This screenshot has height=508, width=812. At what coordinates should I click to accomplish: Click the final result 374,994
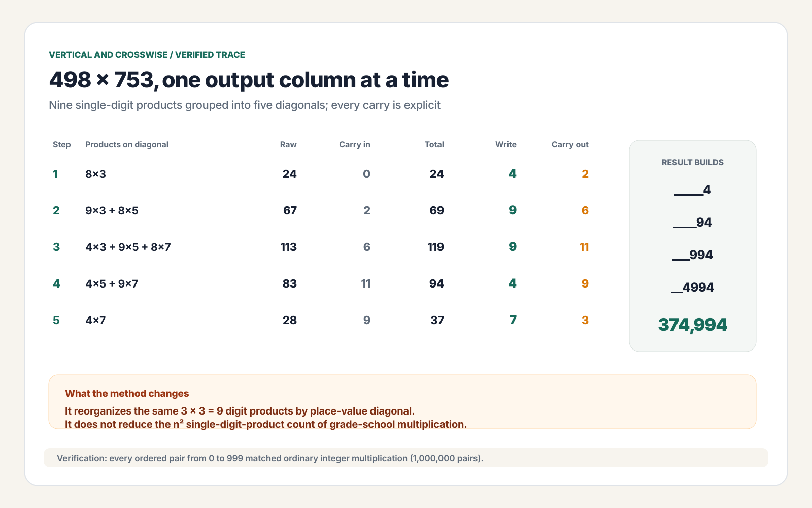pyautogui.click(x=693, y=325)
